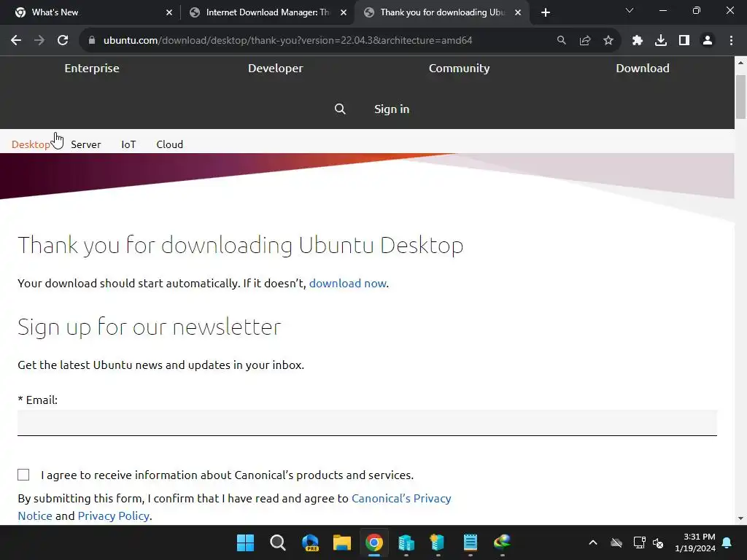Click scrollbar up arrow
Screen dimensions: 747x560
point(740,63)
